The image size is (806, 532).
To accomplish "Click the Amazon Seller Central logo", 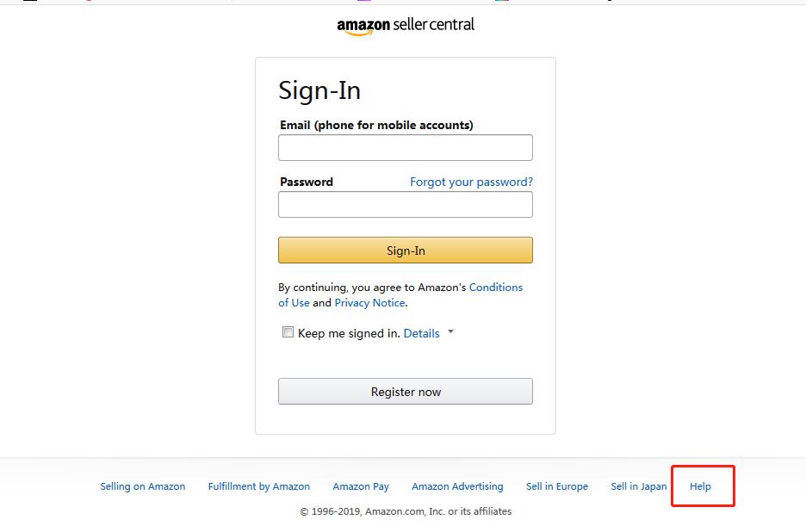I will [406, 26].
